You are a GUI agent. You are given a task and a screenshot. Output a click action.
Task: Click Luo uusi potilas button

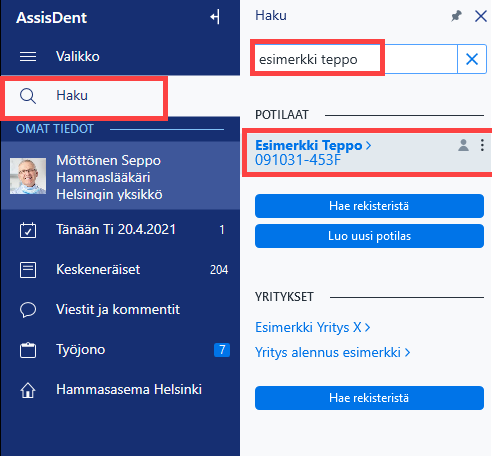coord(369,236)
